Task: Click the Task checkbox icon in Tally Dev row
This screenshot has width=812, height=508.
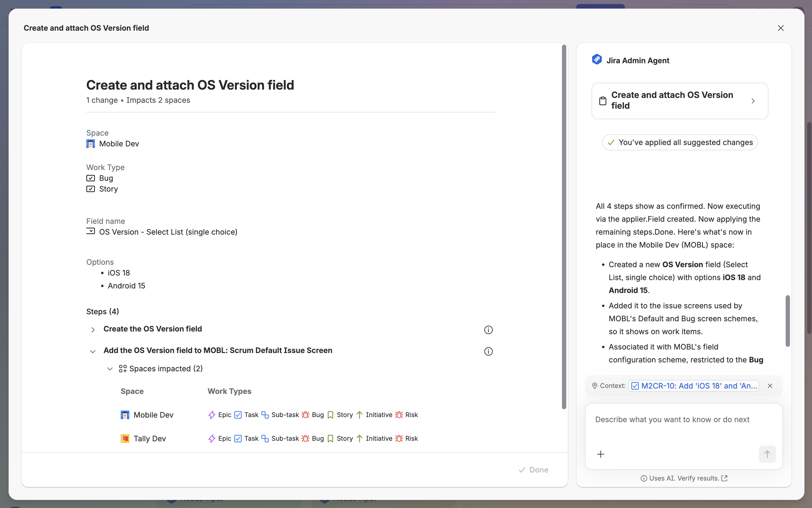Action: coord(238,439)
